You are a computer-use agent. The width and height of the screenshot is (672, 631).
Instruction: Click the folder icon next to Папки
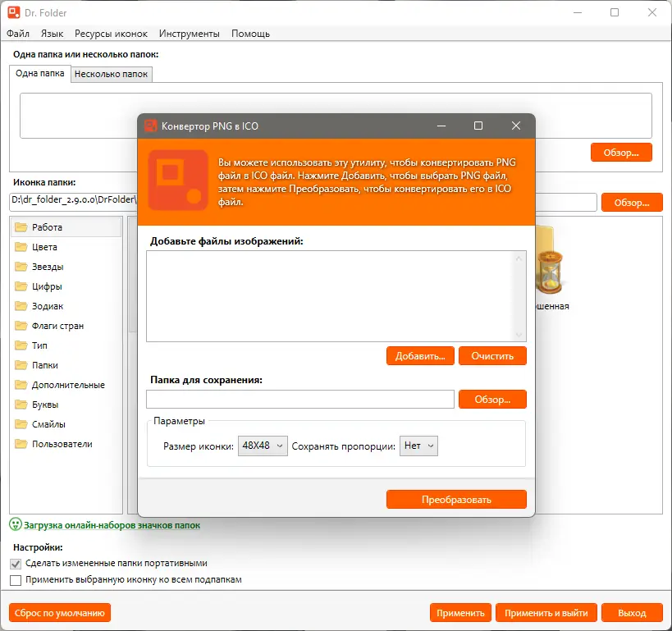tap(21, 365)
